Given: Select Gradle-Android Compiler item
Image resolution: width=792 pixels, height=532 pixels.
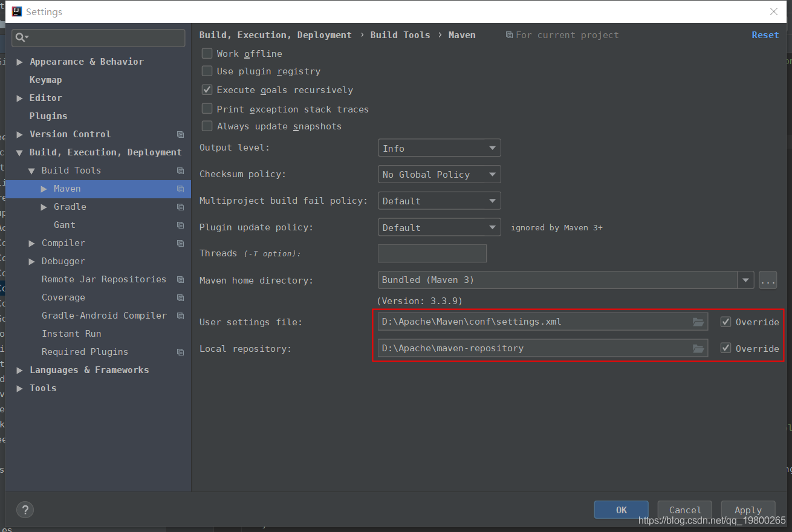Looking at the screenshot, I should (x=104, y=316).
